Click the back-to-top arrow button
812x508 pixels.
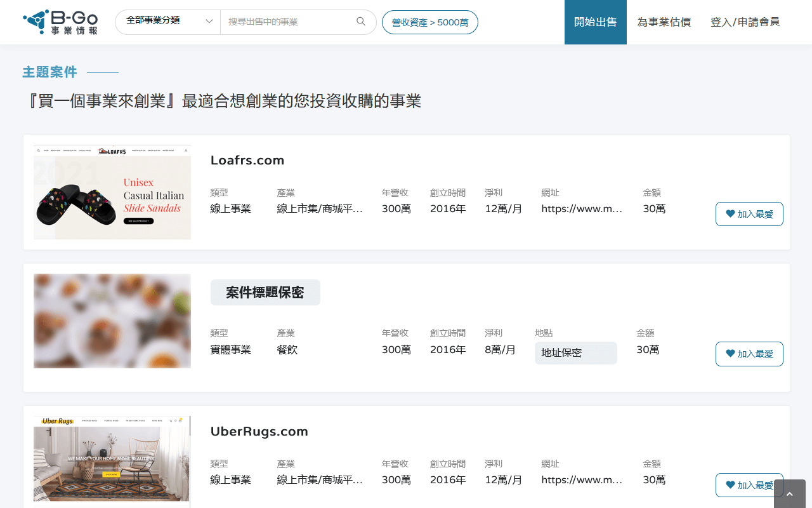[x=790, y=494]
